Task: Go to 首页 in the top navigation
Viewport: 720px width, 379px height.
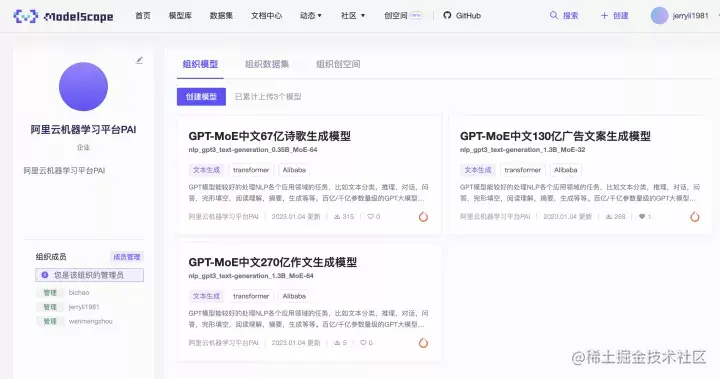Action: tap(143, 16)
